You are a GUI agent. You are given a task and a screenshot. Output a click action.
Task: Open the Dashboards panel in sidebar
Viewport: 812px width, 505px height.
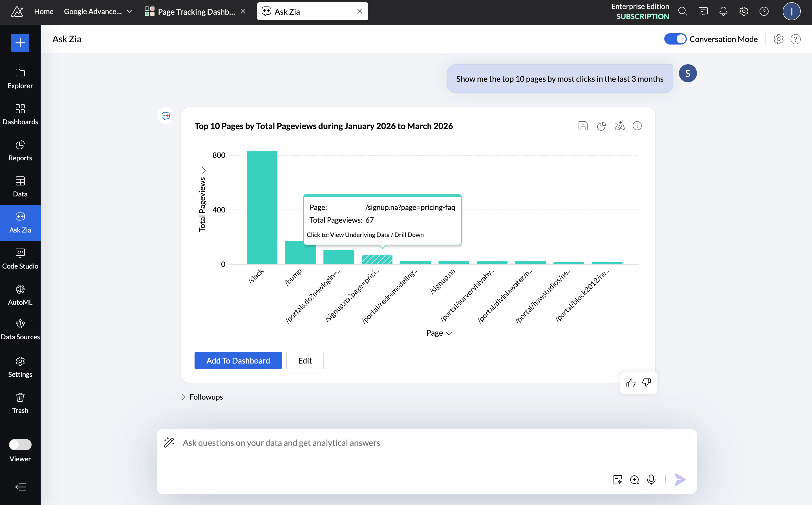click(20, 114)
